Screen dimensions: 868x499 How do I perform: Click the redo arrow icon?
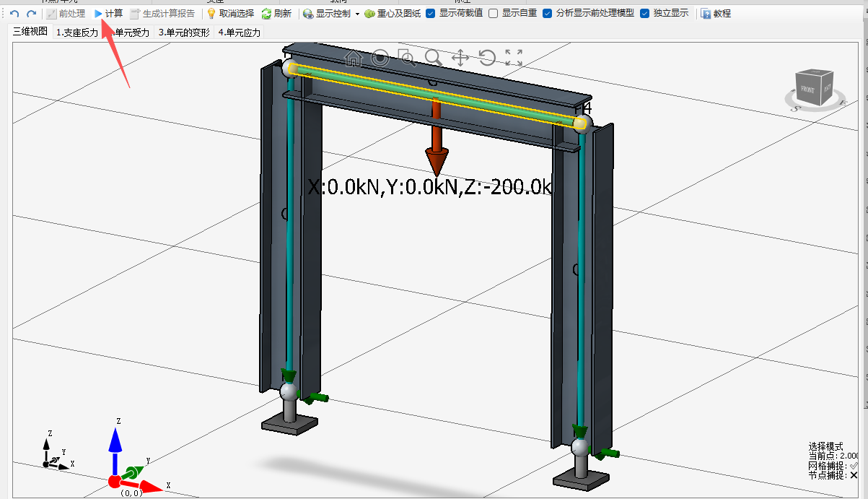(31, 14)
